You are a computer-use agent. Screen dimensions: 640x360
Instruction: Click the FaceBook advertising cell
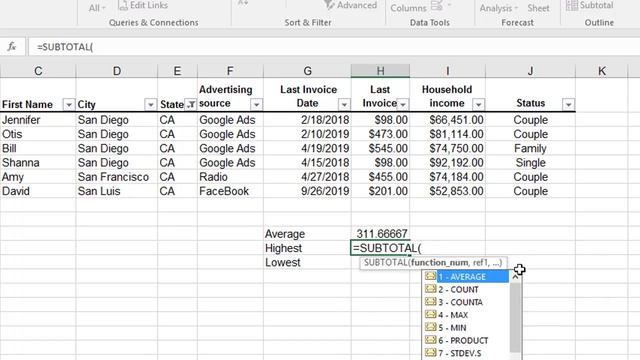(x=230, y=191)
